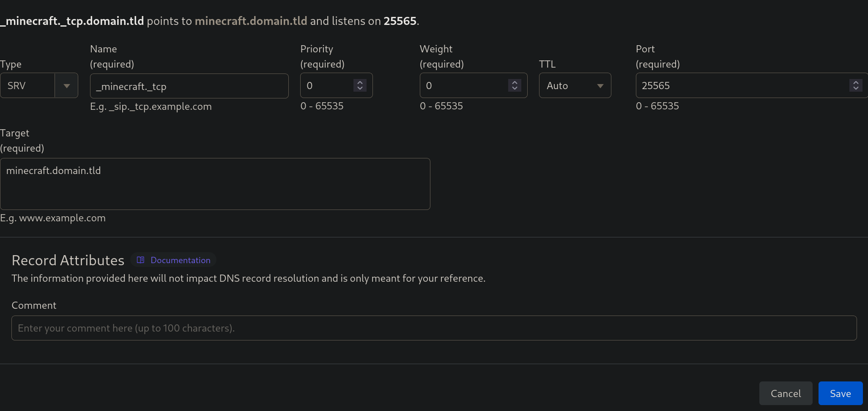Click the 0 - 65535 hint under Weight
Viewport: 868px width, 411px height.
tap(441, 106)
